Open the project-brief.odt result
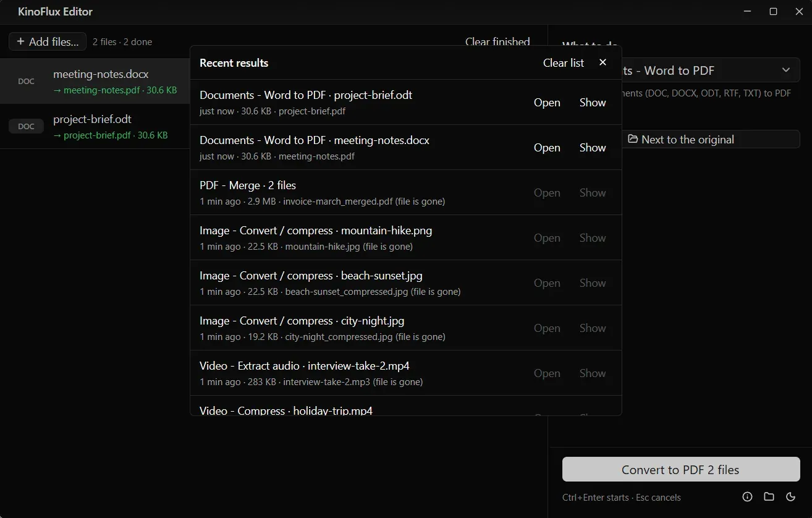The image size is (812, 518). [547, 103]
